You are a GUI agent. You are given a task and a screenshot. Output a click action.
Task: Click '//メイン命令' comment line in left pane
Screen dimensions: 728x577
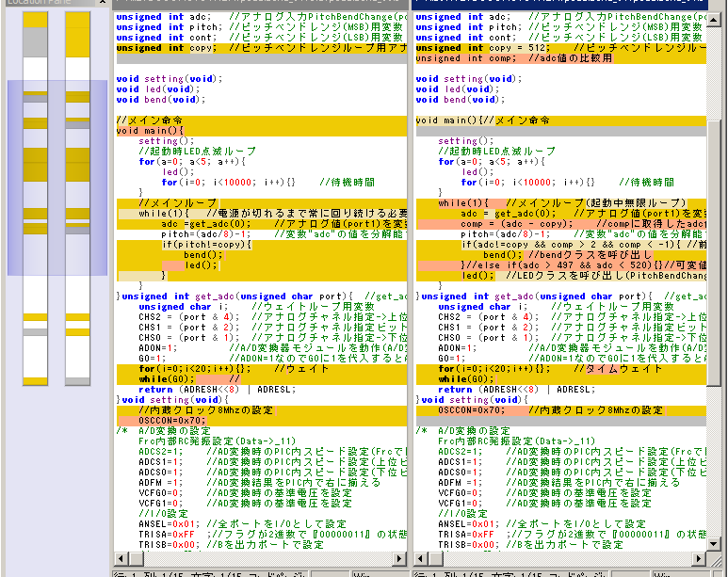pos(262,120)
